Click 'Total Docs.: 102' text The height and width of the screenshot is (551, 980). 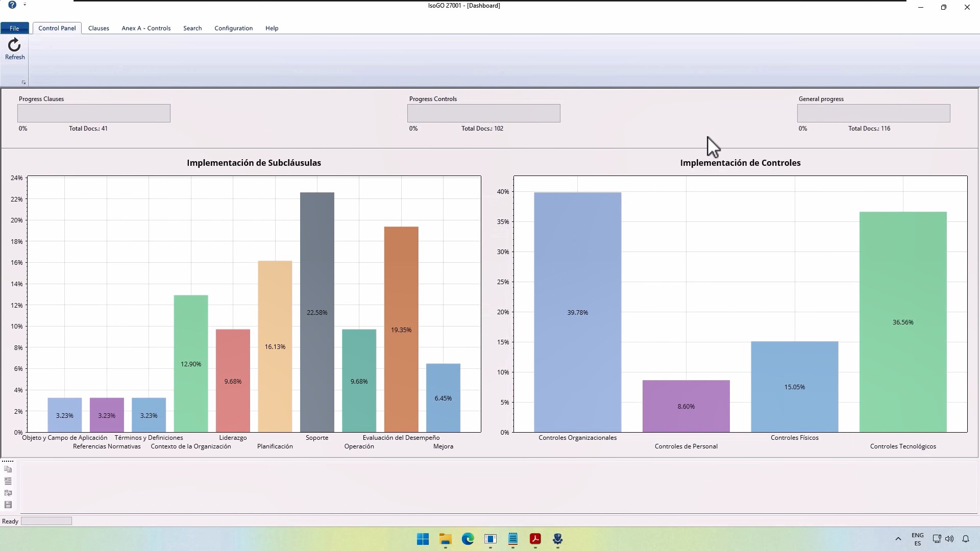point(482,129)
